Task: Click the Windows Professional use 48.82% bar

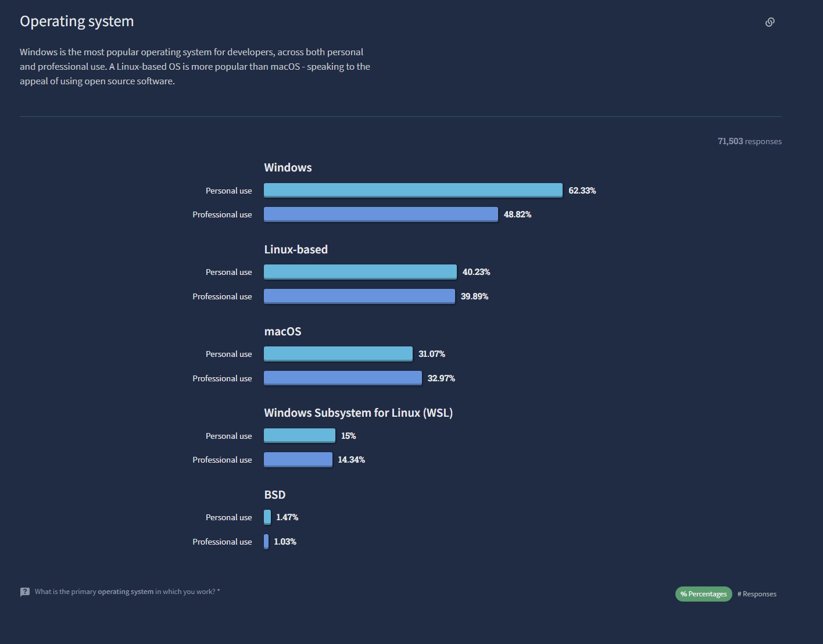Action: [x=381, y=214]
